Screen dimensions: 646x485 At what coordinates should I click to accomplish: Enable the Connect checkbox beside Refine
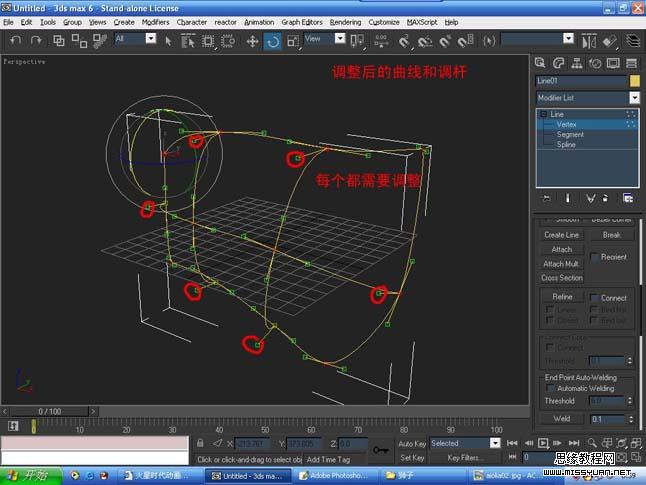pos(594,298)
